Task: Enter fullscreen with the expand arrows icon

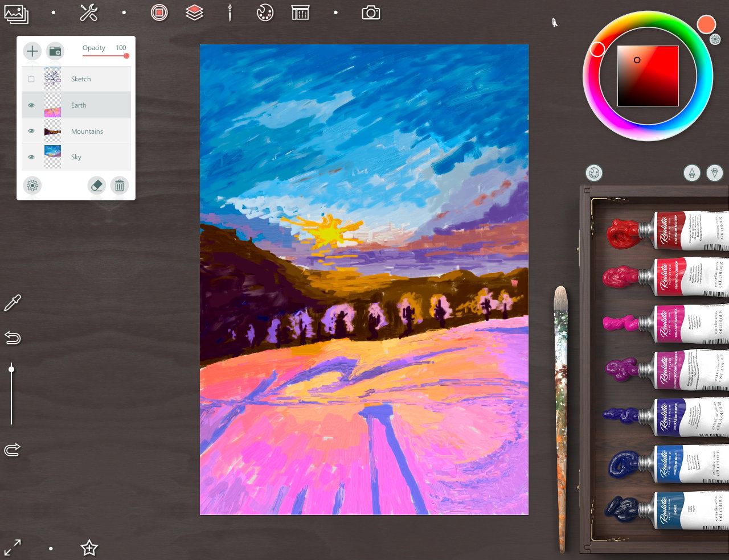Action: [12, 548]
